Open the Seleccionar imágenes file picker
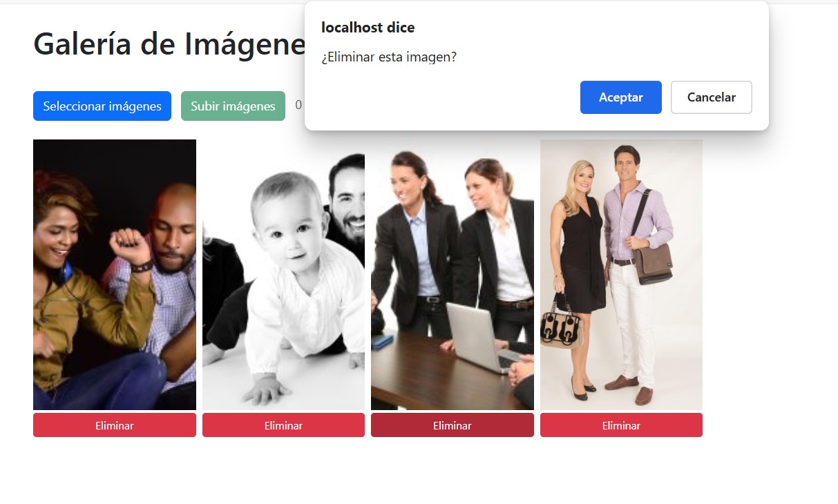Screen dimensions: 838x504 [102, 106]
